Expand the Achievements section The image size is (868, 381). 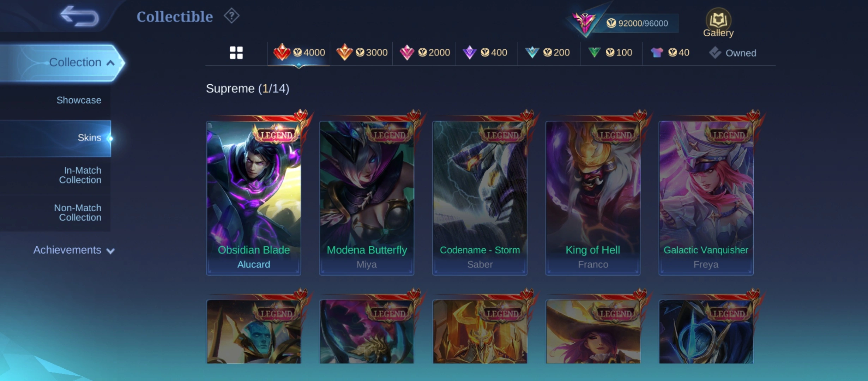[74, 250]
